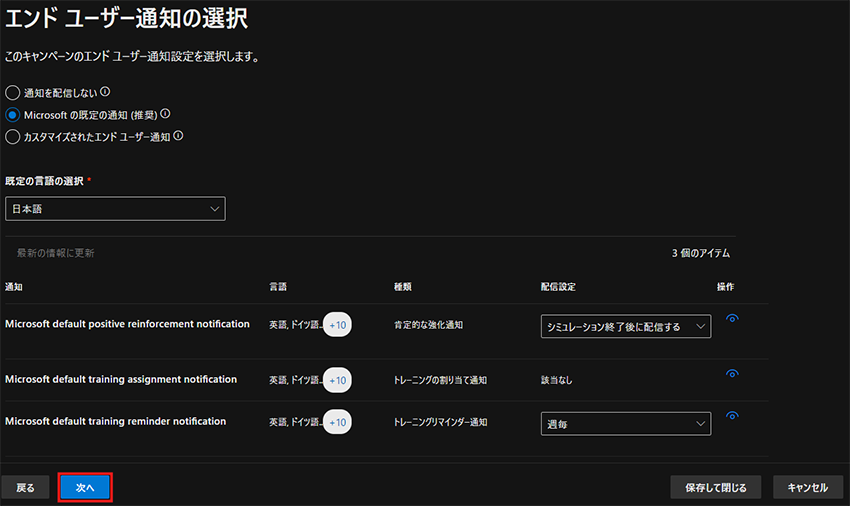Click 配信設定 column header
Screen dimensions: 850x506
coord(558,287)
